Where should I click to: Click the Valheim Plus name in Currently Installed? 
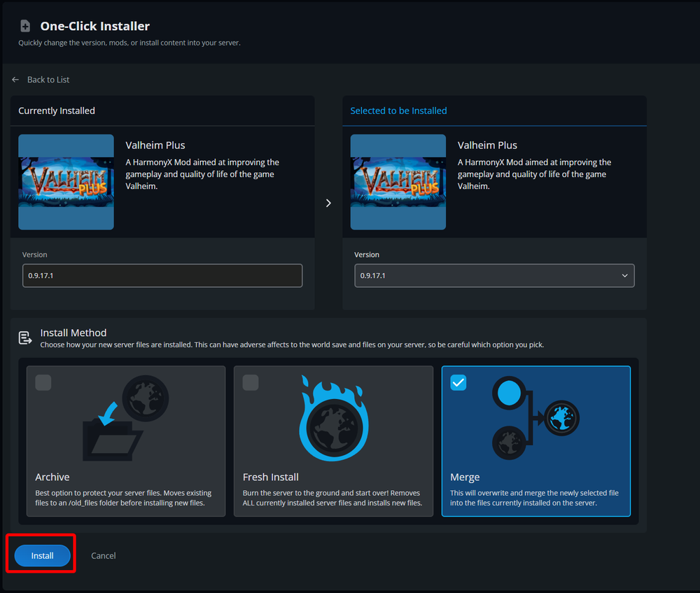coord(155,145)
